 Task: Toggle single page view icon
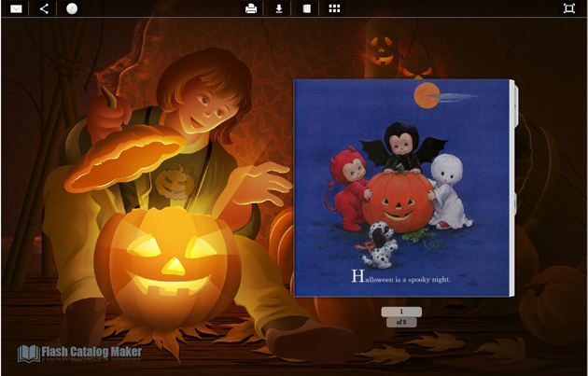click(307, 8)
